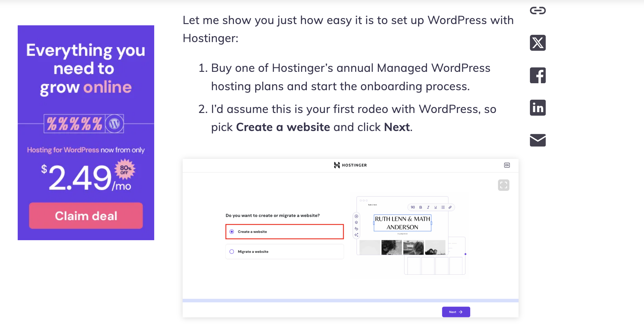Viewport: 644px width, 331px height.
Task: Apply underline formatting in the editor toolbar
Action: click(436, 207)
